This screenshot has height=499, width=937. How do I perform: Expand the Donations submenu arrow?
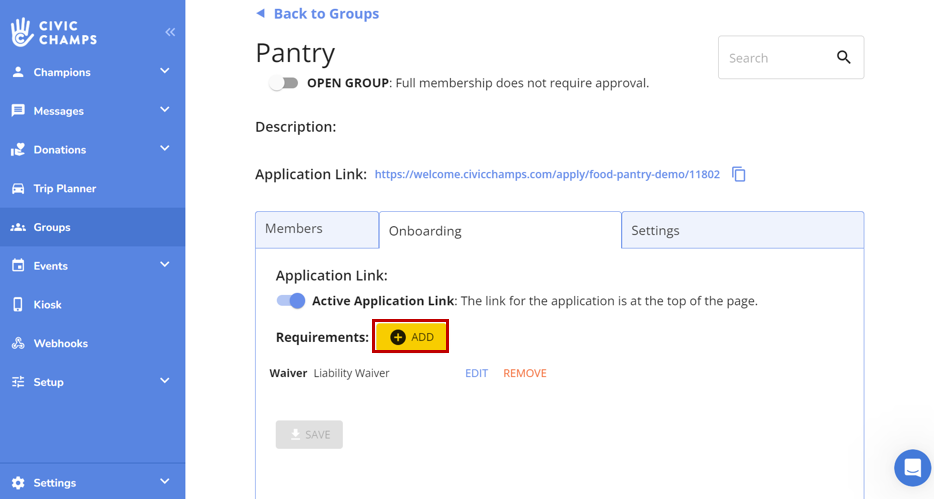tap(165, 149)
